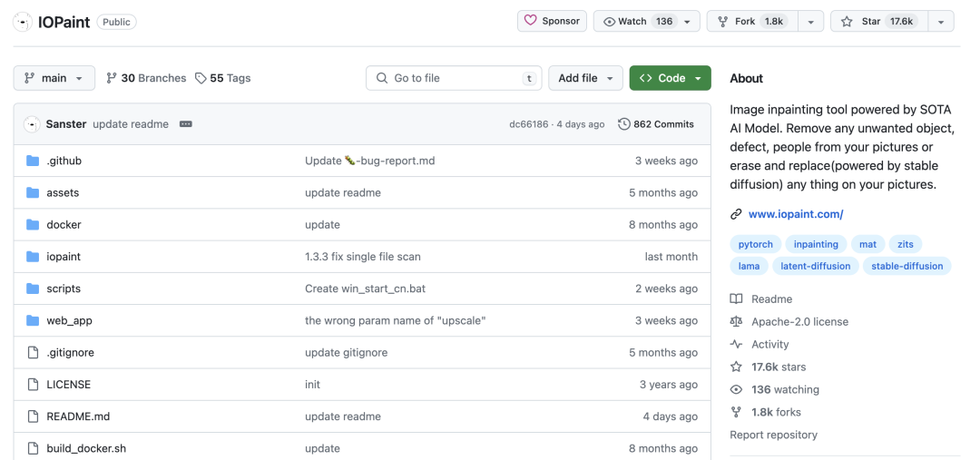The image size is (980, 460).
Task: Click the iopaint folder icon
Action: pos(34,256)
